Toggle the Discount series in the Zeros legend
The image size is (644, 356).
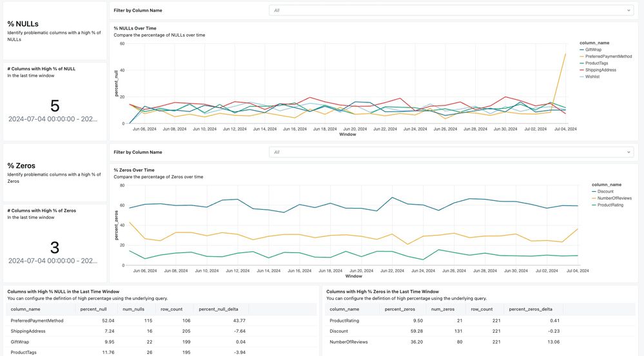point(606,191)
